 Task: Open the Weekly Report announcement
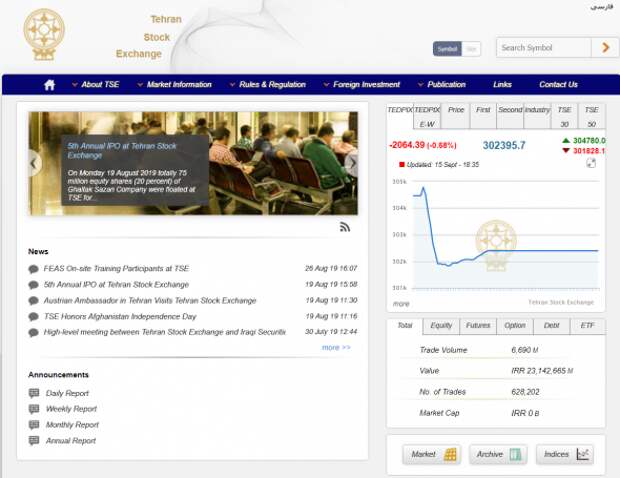pos(71,409)
